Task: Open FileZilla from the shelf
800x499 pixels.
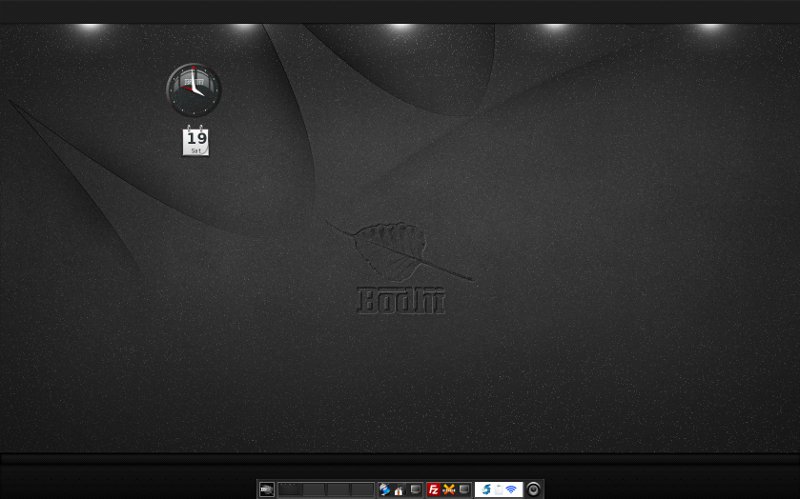Action: (x=433, y=490)
